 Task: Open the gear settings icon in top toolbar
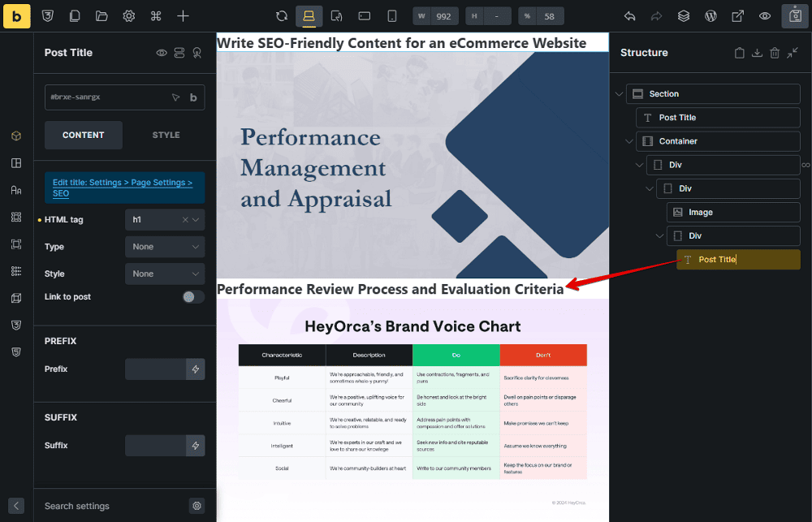coord(129,15)
